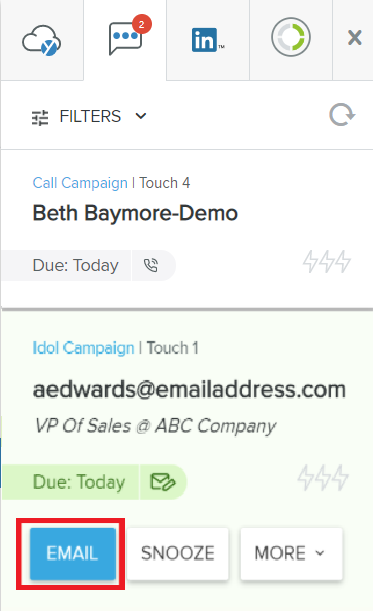Click the email compose icon beside Due Today

[163, 482]
